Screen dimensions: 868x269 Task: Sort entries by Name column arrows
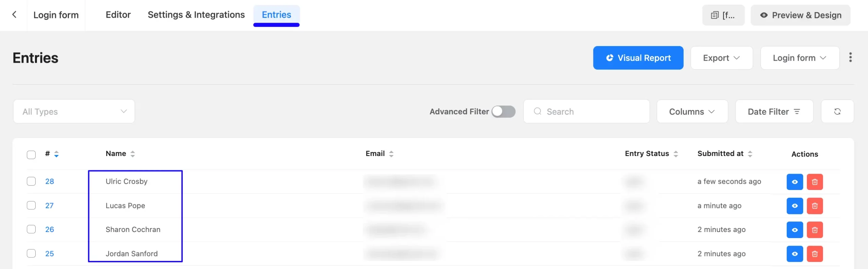tap(133, 154)
